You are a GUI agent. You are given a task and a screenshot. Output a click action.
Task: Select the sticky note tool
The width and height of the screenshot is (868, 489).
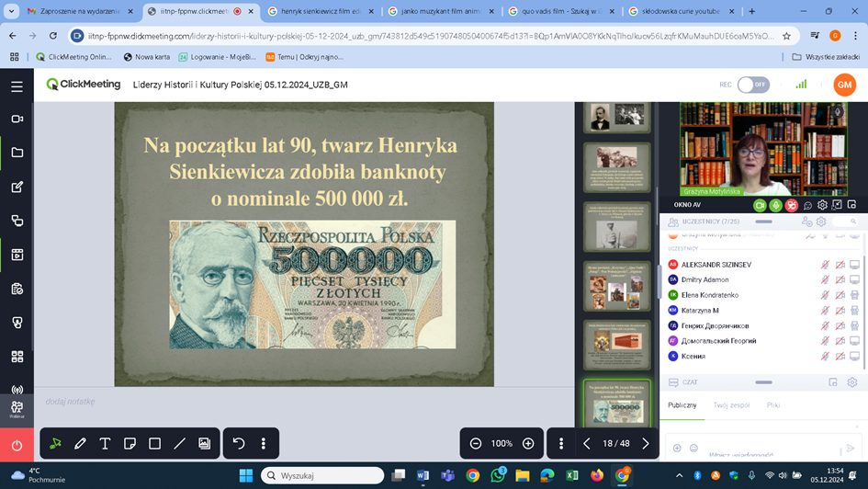click(x=130, y=444)
